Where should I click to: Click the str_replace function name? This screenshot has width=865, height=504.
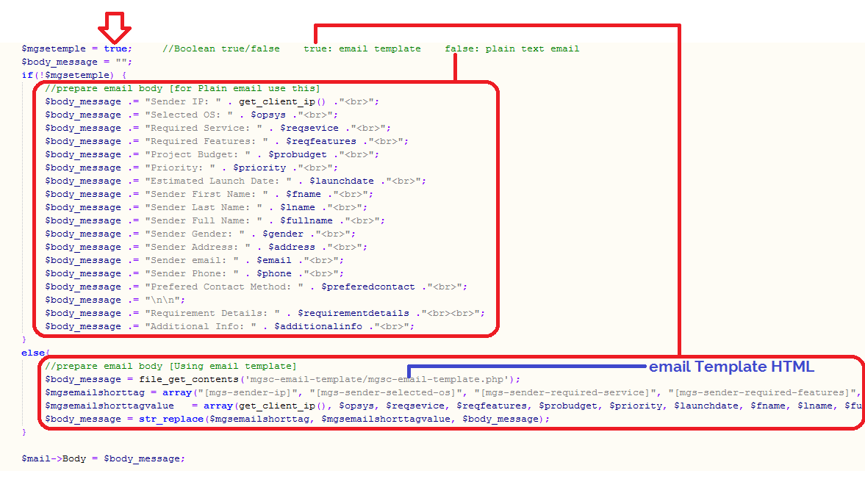[x=171, y=419]
